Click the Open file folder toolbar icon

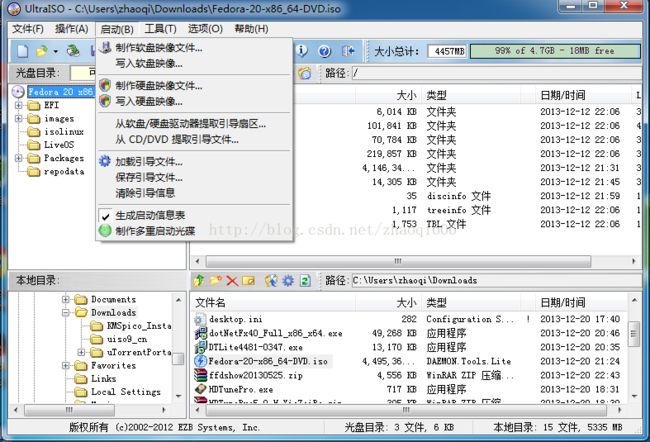(x=41, y=51)
